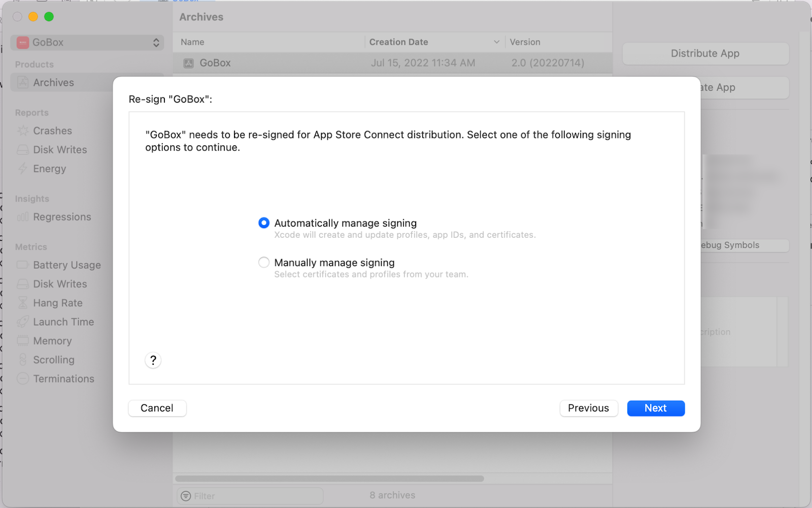
Task: Click the green zoom window button
Action: [49, 17]
